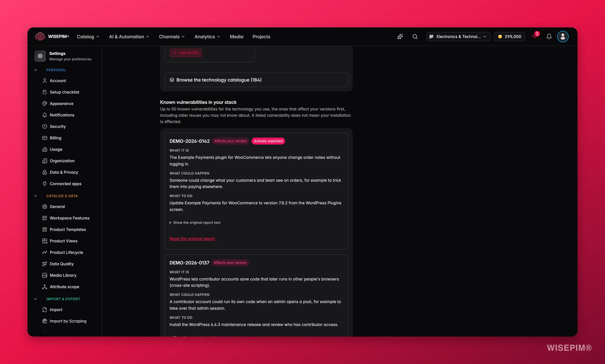Image resolution: width=605 pixels, height=364 pixels.
Task: Collapse the IMPORT & EXPORT section chevron
Action: click(x=36, y=299)
